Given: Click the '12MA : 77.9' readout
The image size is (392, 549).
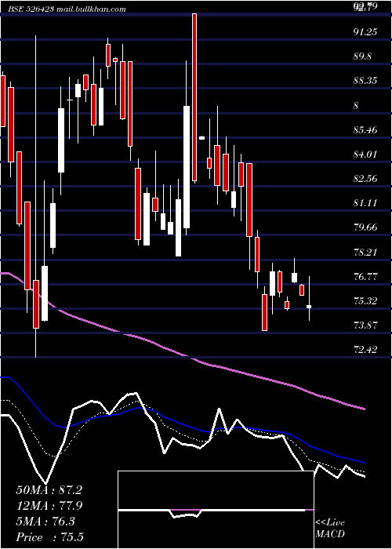Looking at the screenshot, I should pyautogui.click(x=49, y=506).
